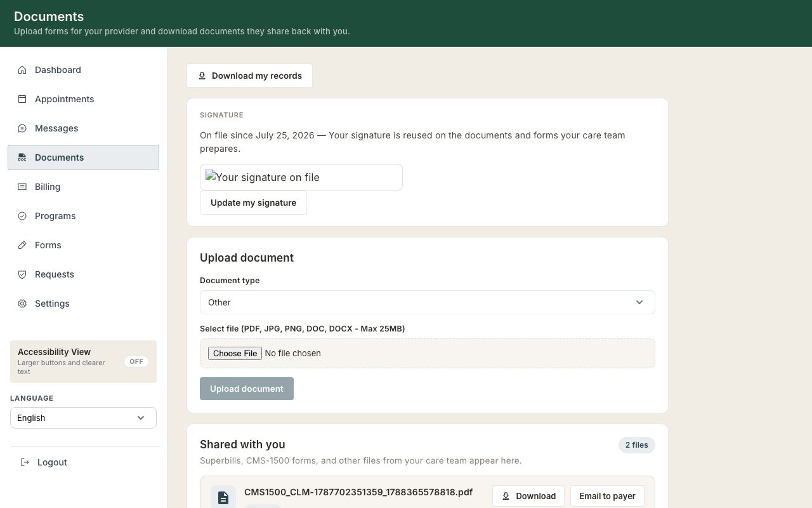The image size is (812, 508).
Task: Toggle the Accessibility View switch
Action: pos(136,361)
